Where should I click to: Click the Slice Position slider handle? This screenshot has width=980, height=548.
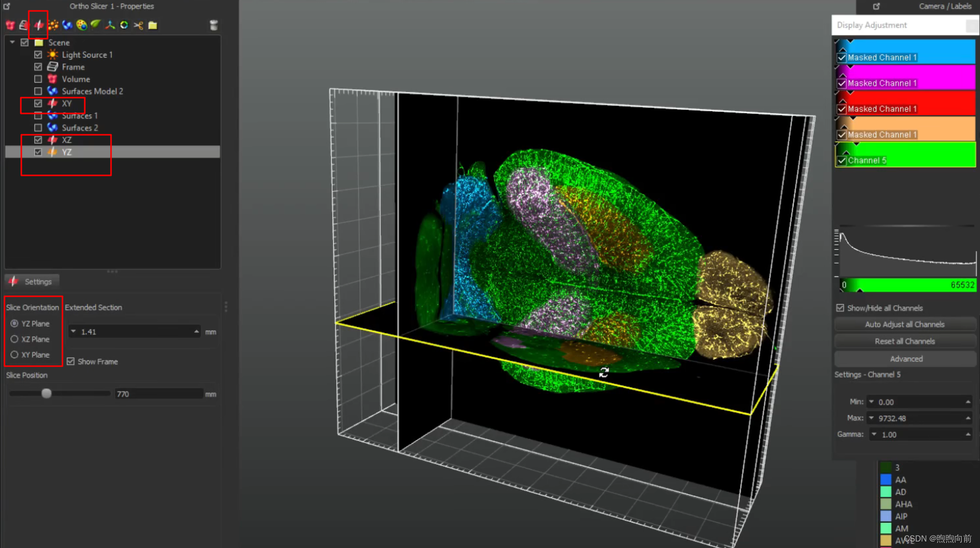coord(46,393)
